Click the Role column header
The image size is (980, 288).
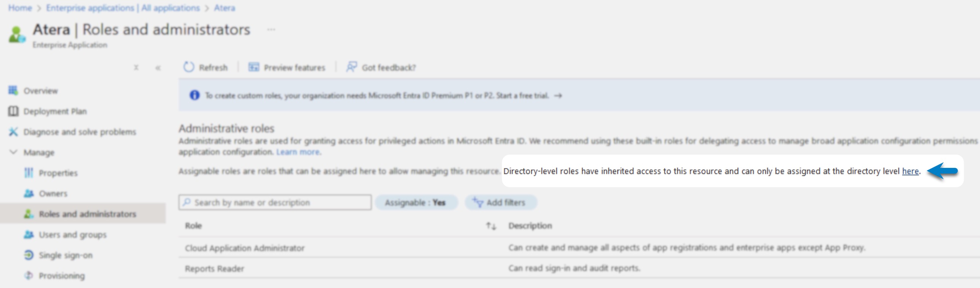pyautogui.click(x=193, y=226)
